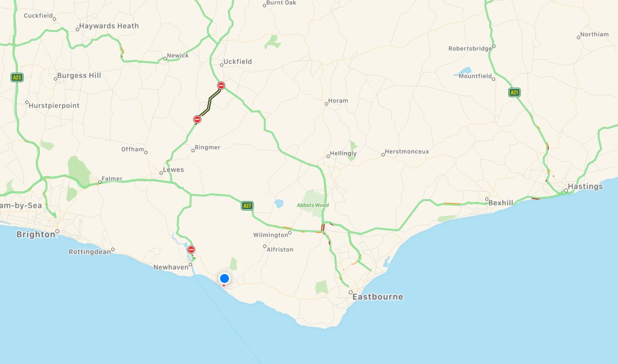Select the Alfriston village label
618x364 pixels.
pos(280,249)
